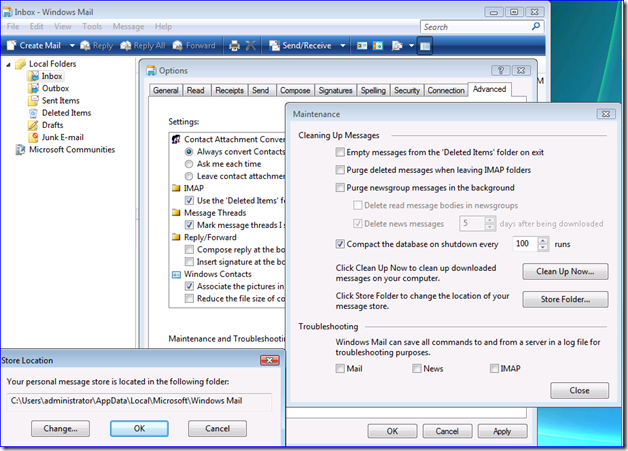Toggle Compact the database on shutdown checkbox
The width and height of the screenshot is (628, 451).
point(340,244)
